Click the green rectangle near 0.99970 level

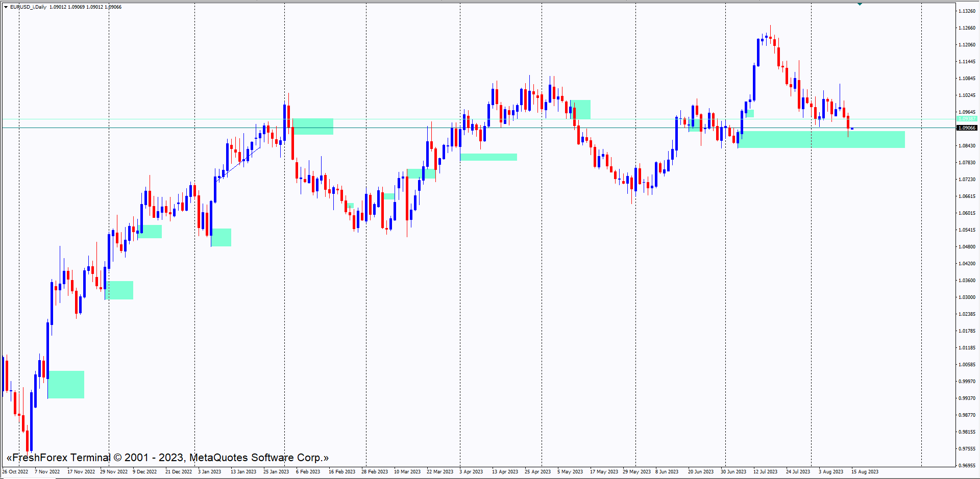[x=66, y=385]
